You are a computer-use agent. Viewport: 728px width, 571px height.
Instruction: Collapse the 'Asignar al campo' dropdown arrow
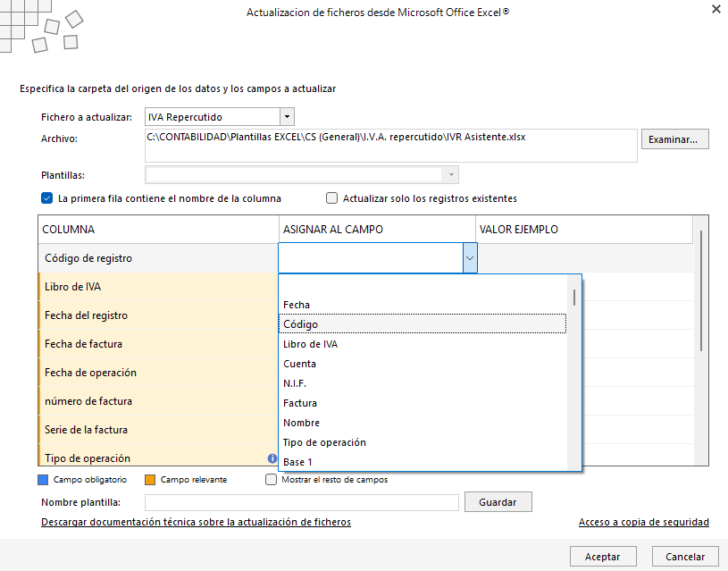pyautogui.click(x=470, y=258)
